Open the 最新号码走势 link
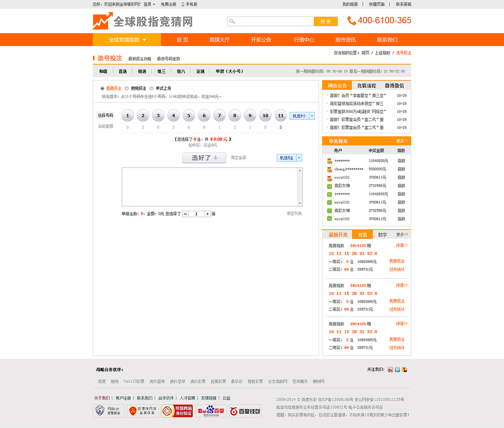 [169, 59]
